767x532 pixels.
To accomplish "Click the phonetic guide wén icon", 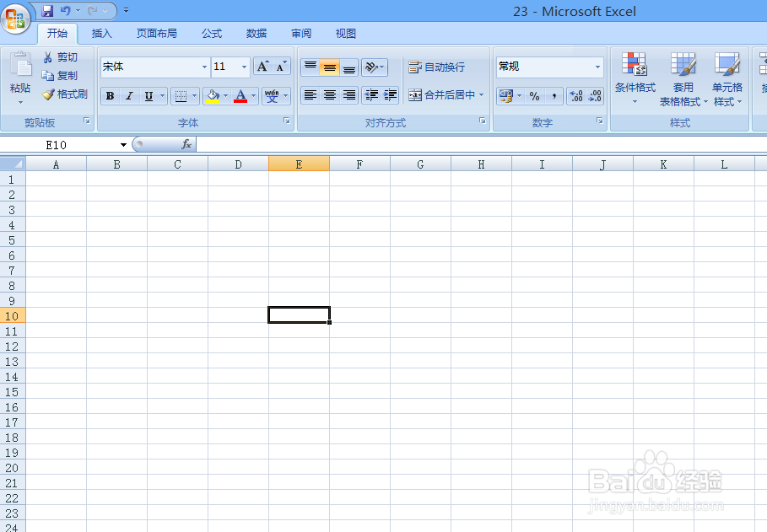I will pyautogui.click(x=272, y=96).
